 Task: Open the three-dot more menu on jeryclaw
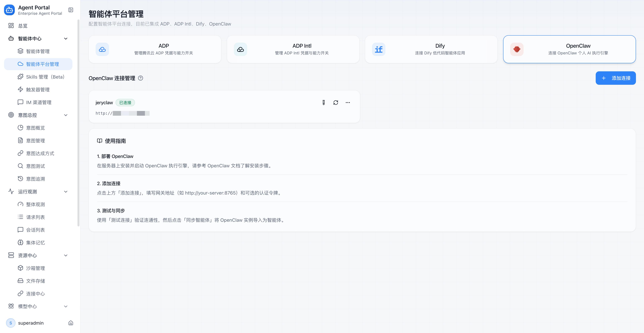[x=347, y=103]
